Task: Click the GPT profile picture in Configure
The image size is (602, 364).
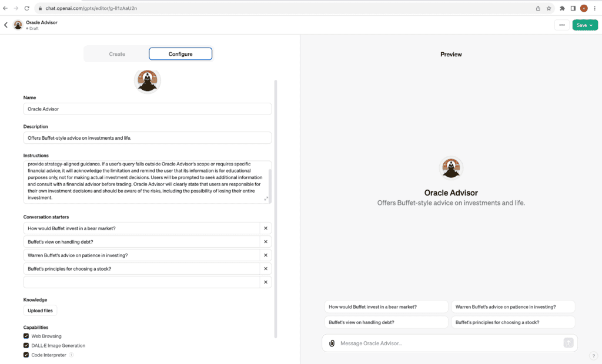Action: click(148, 81)
